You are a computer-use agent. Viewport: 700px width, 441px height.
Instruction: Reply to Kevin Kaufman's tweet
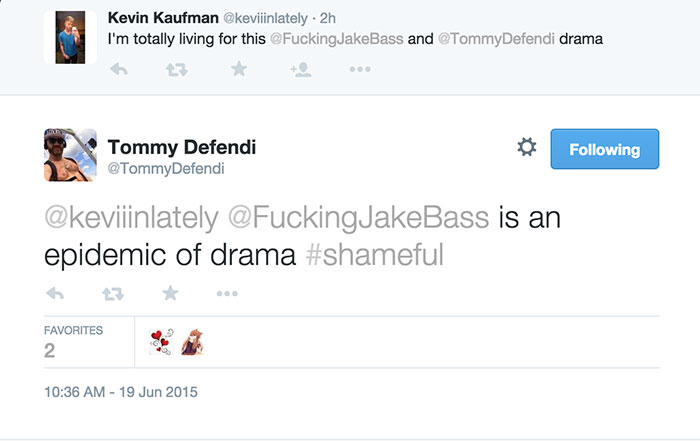click(x=118, y=69)
